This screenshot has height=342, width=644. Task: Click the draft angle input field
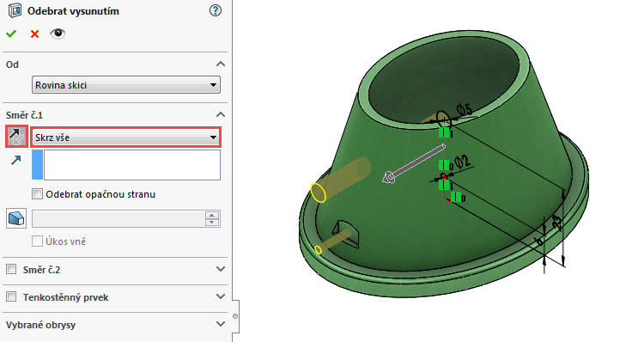tap(118, 218)
